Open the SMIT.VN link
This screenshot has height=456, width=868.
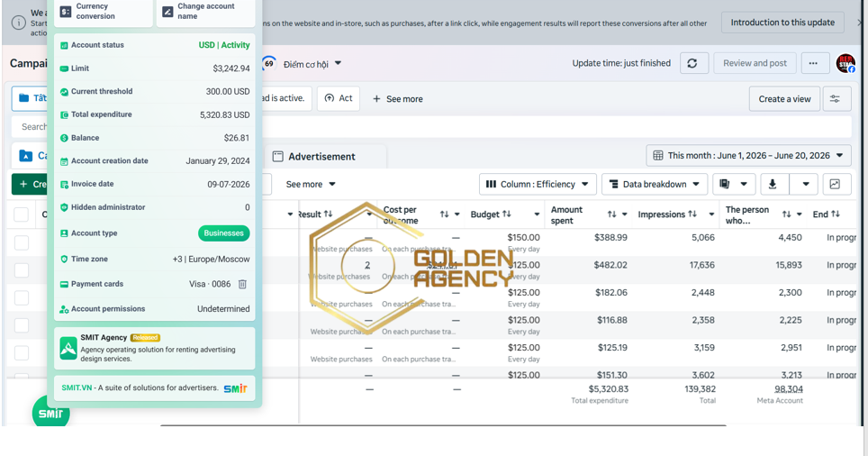(77, 388)
